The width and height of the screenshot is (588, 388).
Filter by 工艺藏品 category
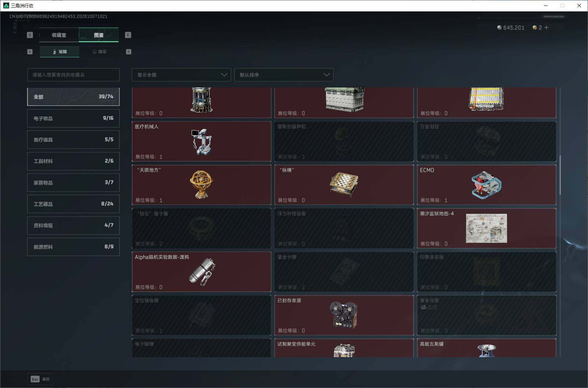[x=73, y=204]
